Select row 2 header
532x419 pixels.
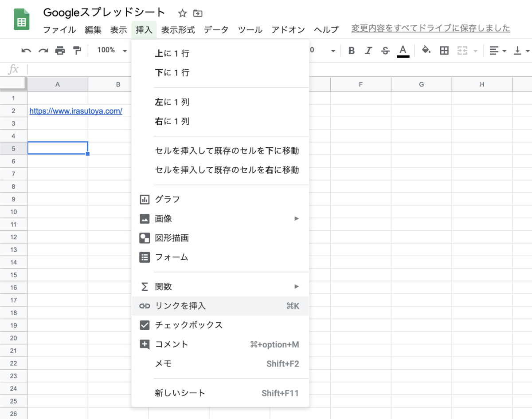pyautogui.click(x=13, y=111)
